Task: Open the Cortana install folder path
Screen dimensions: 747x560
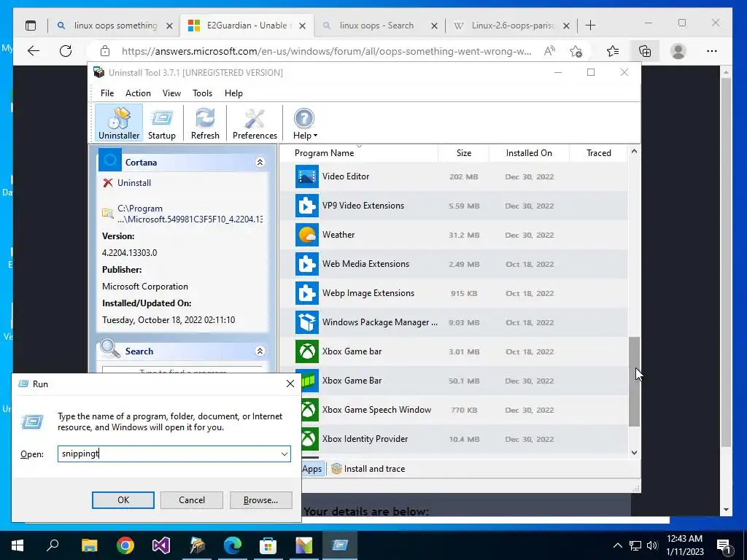Action: (190, 214)
